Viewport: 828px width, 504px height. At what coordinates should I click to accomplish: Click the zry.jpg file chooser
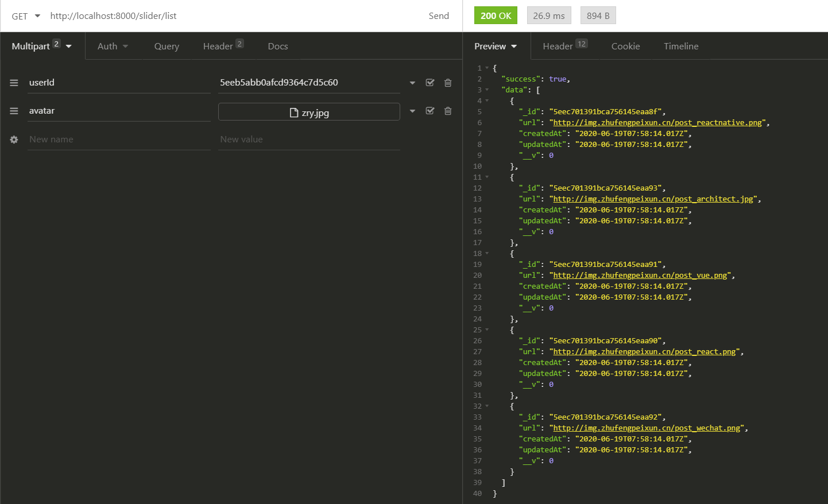[x=309, y=112]
